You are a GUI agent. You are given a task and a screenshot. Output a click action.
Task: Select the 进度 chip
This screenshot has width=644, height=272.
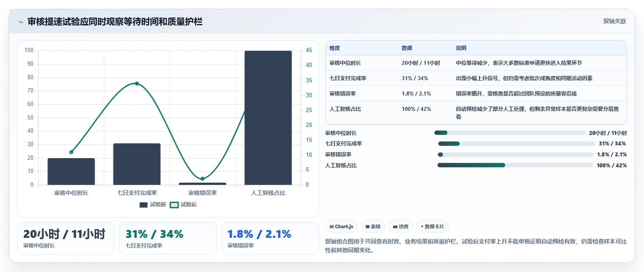point(401,226)
